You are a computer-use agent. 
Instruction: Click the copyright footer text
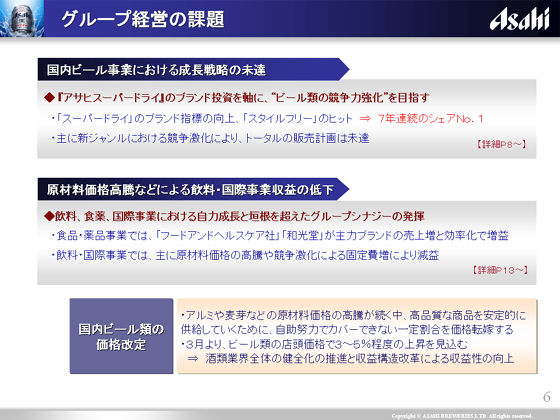click(x=462, y=416)
